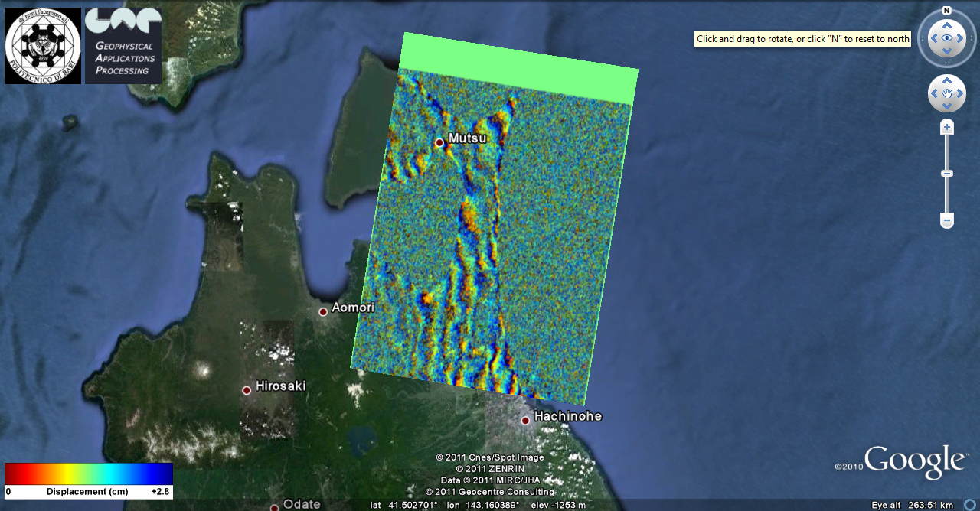The height and width of the screenshot is (511, 980).
Task: Move down with the pan joystick arrow
Action: tap(947, 107)
